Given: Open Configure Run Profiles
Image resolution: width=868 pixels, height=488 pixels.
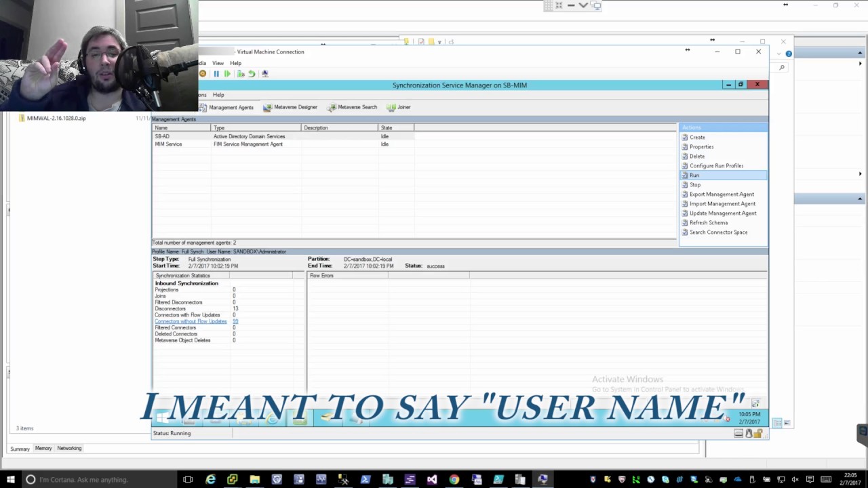Looking at the screenshot, I should [716, 166].
